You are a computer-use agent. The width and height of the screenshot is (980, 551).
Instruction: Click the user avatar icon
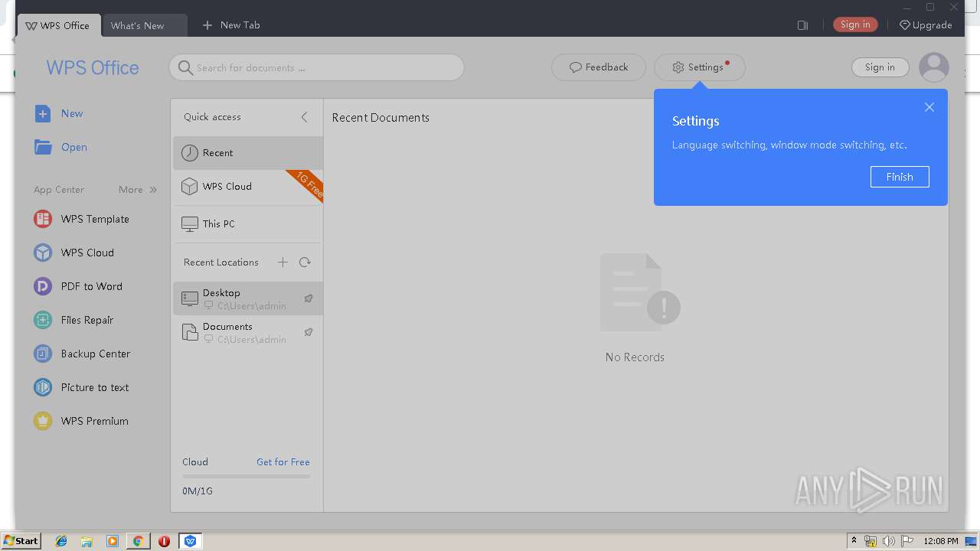click(934, 67)
